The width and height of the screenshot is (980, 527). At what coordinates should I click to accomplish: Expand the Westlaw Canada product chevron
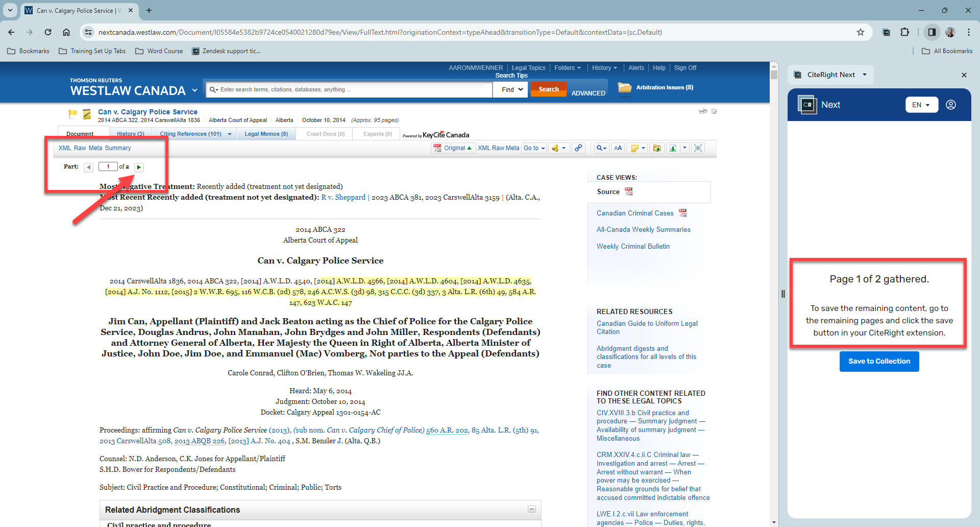[194, 90]
